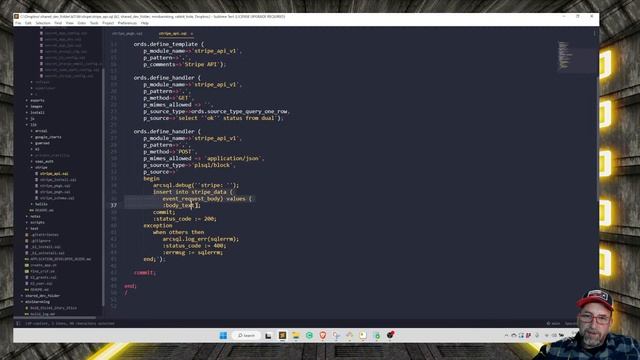Open the Windows Start menu
The image size is (640, 360).
click(223, 336)
